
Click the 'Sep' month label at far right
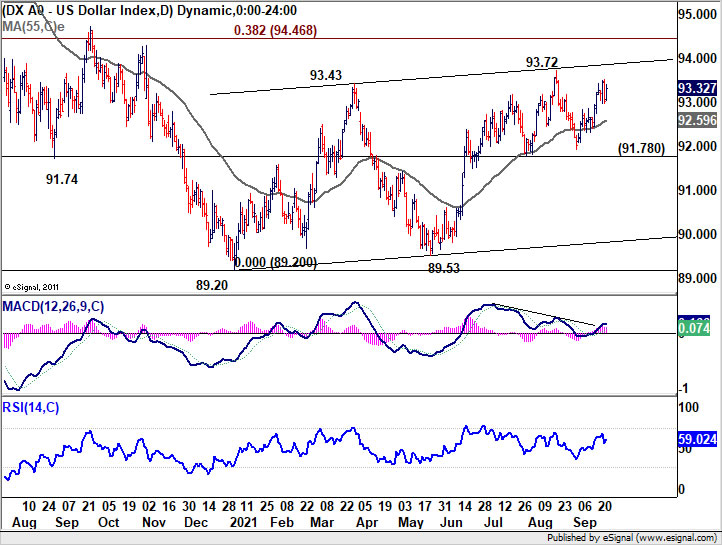584,523
